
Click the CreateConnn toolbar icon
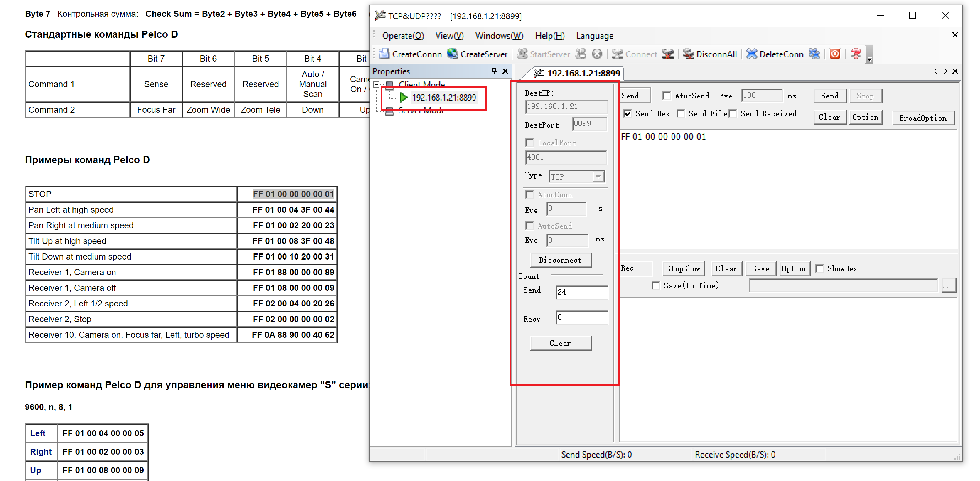(x=384, y=54)
